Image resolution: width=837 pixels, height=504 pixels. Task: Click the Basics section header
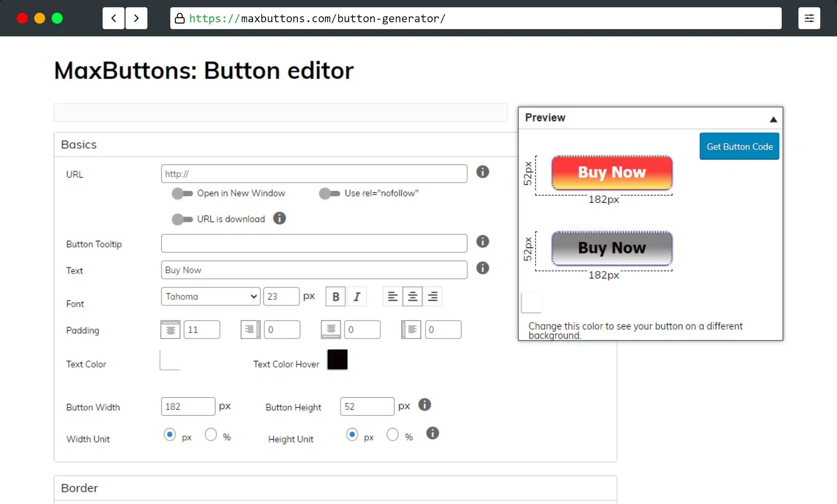pos(79,144)
